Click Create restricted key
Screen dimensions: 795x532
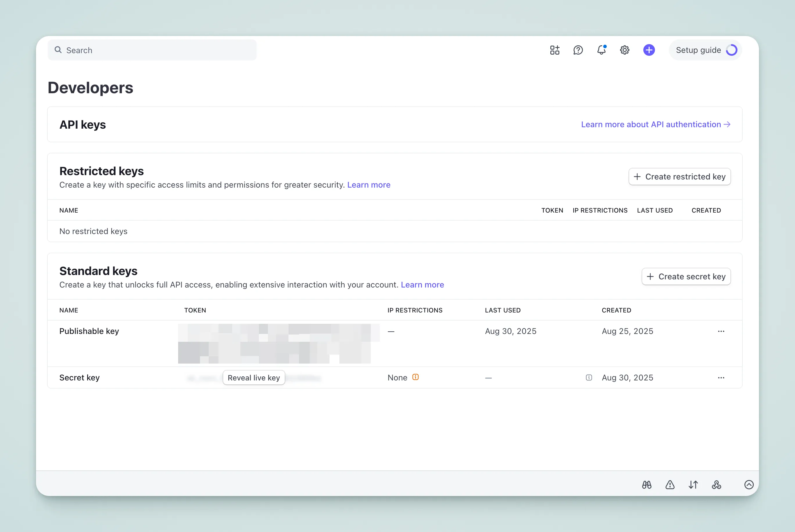(680, 177)
